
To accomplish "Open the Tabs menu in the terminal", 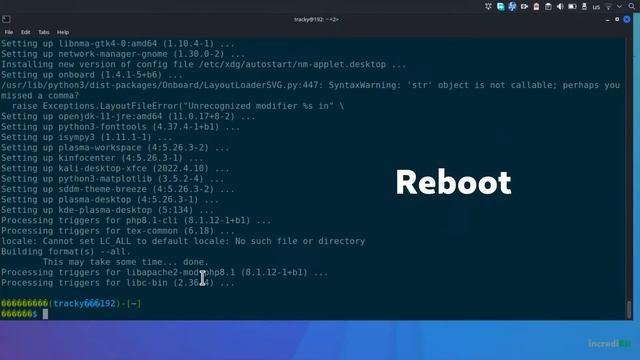I will point(44,32).
